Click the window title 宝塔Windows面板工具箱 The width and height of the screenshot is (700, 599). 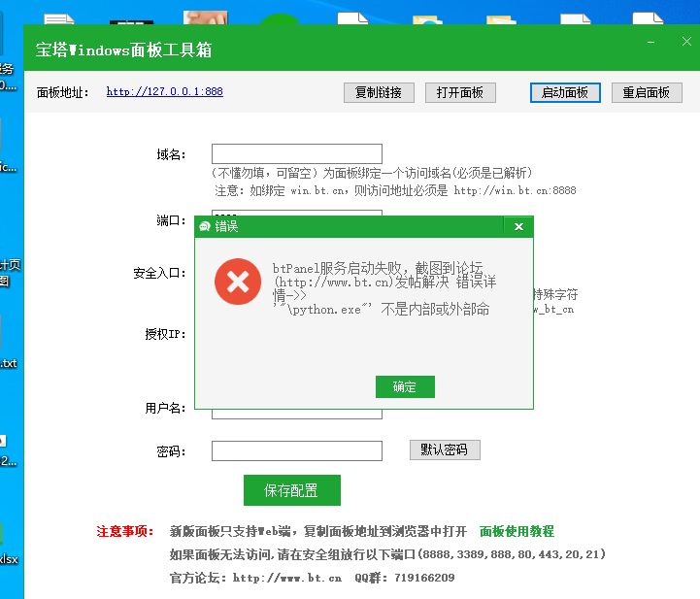(x=123, y=50)
